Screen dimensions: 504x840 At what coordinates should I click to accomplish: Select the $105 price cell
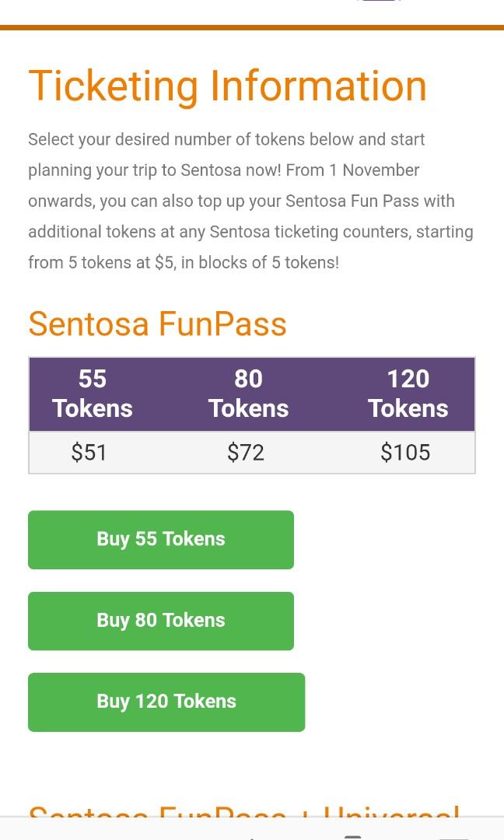click(x=404, y=452)
